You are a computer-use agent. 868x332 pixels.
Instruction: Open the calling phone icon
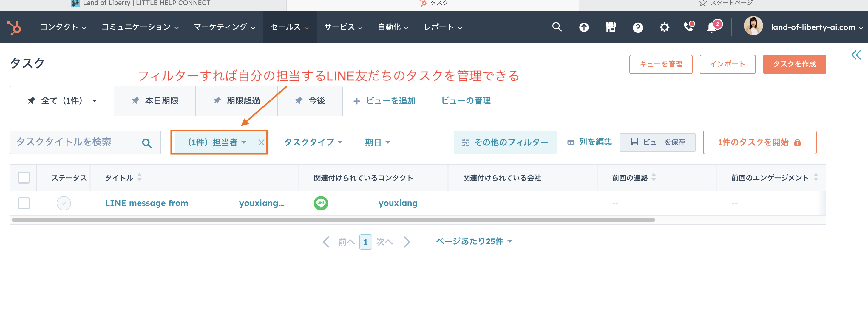[688, 27]
